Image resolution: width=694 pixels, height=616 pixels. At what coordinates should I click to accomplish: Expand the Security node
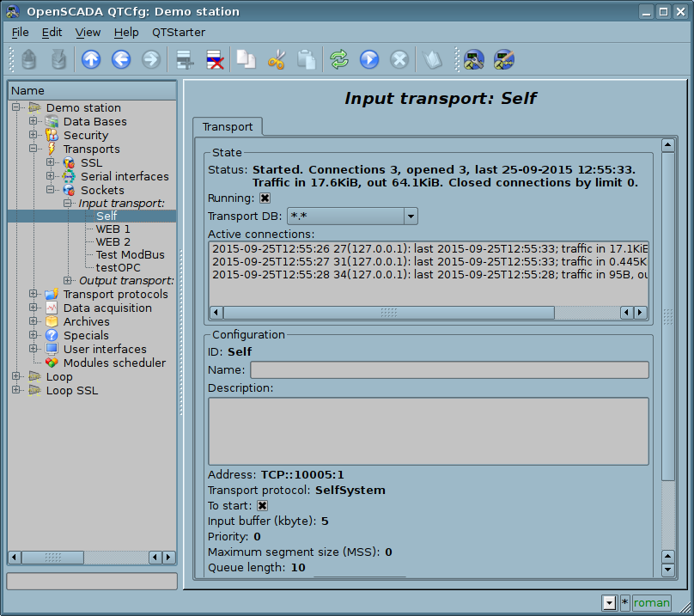tap(33, 135)
